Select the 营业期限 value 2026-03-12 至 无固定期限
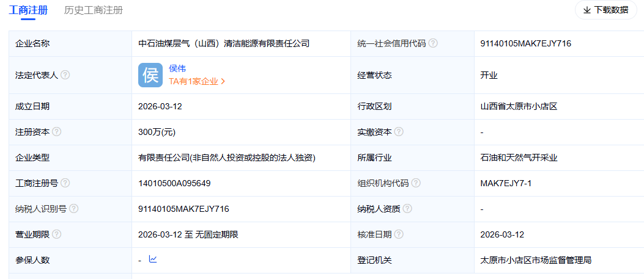Viewport: 644px width, 279px height. [188, 235]
